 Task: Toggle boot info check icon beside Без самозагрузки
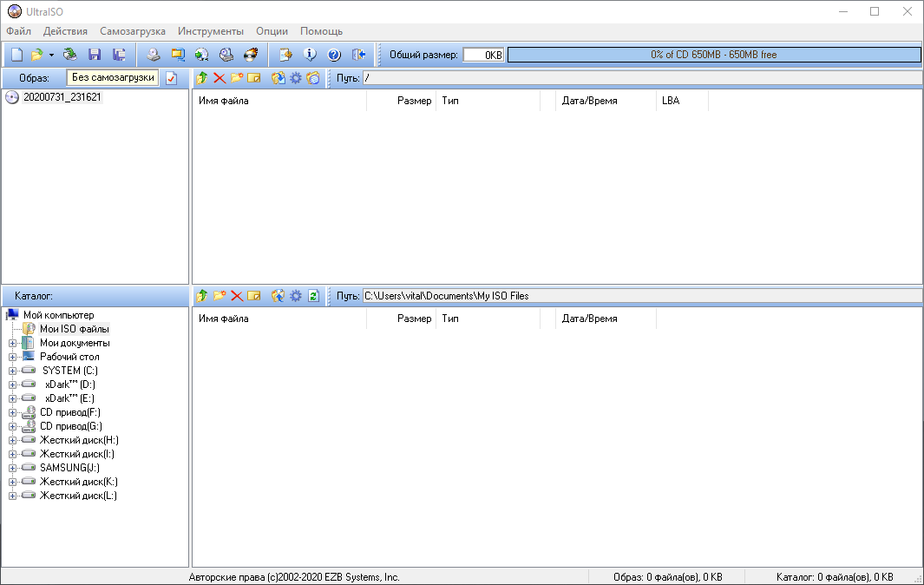click(172, 78)
